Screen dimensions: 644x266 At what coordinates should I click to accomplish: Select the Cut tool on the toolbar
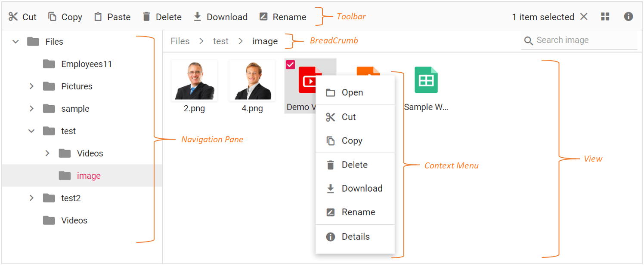tap(13, 16)
